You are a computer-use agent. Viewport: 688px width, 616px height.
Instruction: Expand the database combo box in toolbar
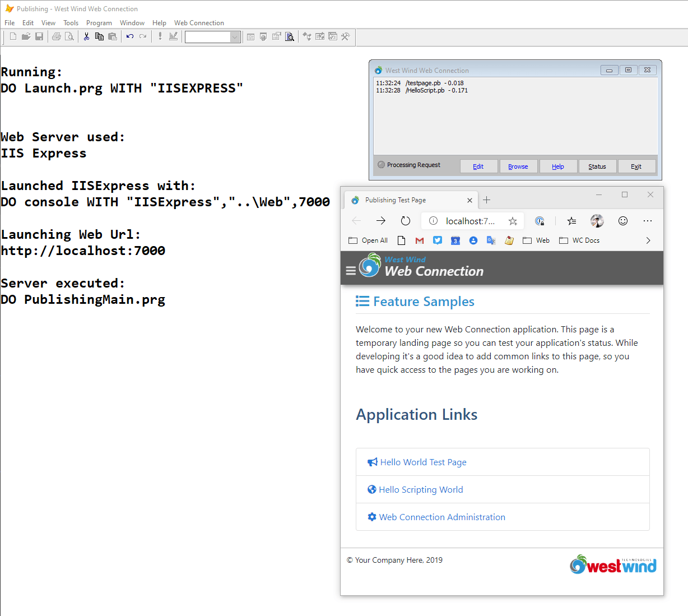pos(236,37)
